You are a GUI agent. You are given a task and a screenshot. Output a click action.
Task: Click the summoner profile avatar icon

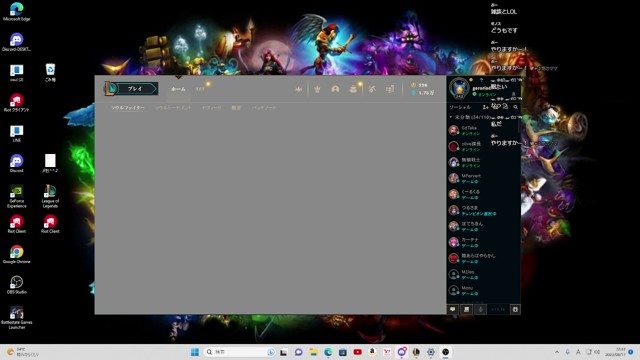[x=460, y=88]
